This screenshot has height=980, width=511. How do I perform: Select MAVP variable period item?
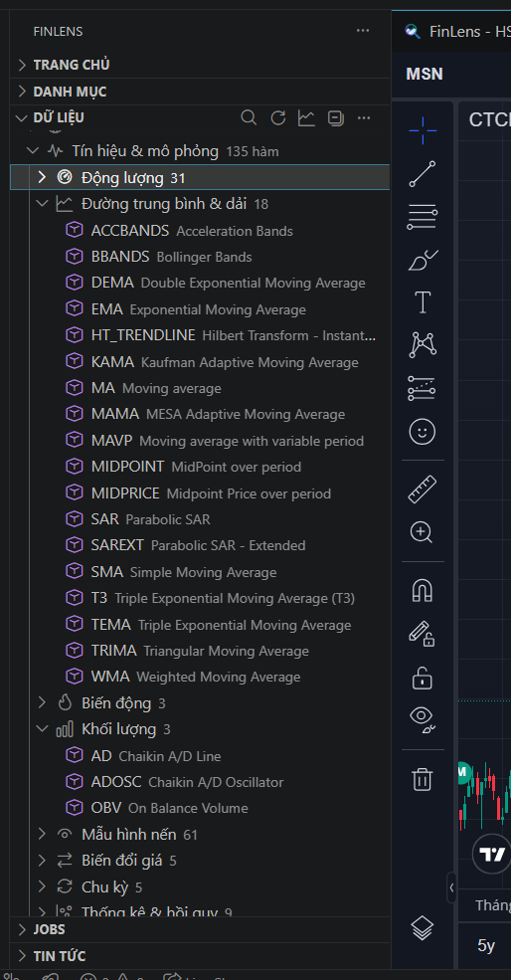(x=200, y=441)
